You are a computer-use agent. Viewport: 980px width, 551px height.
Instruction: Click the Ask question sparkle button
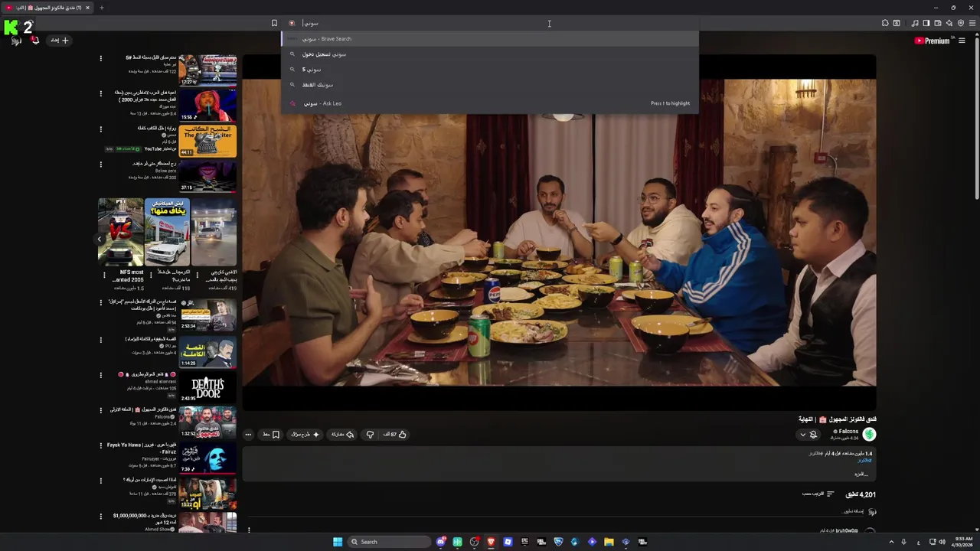[305, 435]
